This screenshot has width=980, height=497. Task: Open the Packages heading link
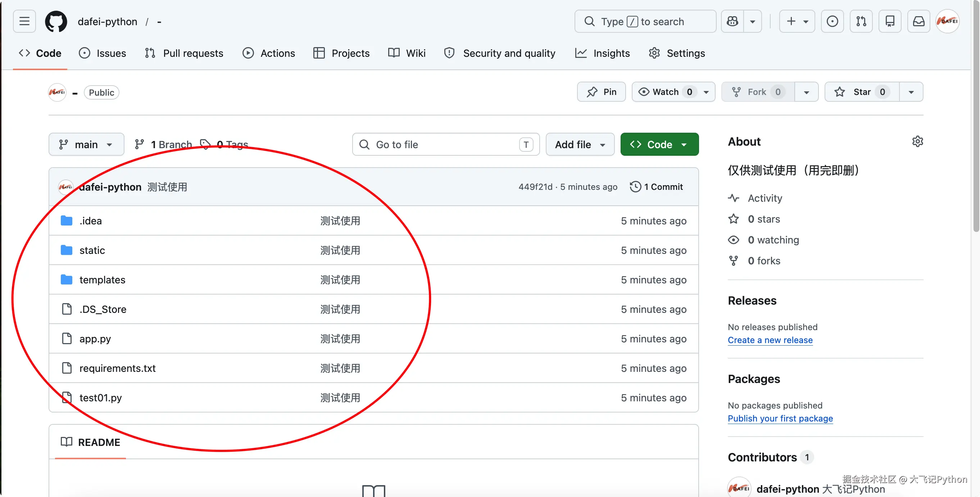pos(754,379)
